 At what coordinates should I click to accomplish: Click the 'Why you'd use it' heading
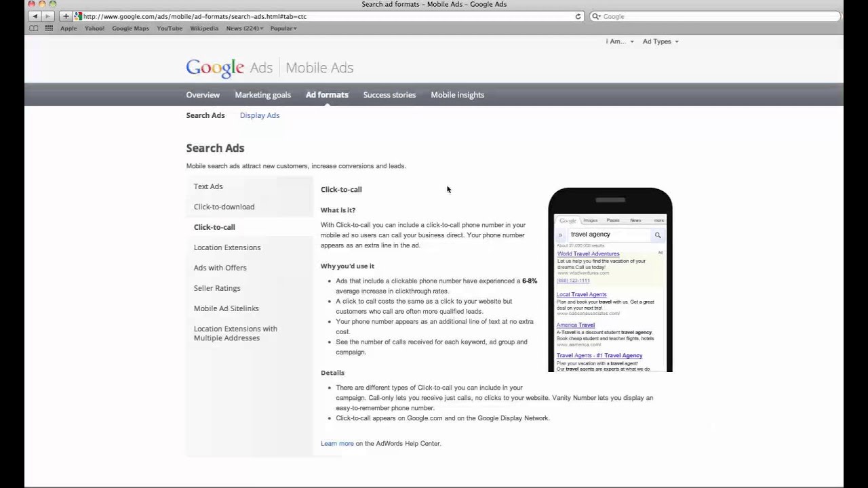[x=347, y=266]
